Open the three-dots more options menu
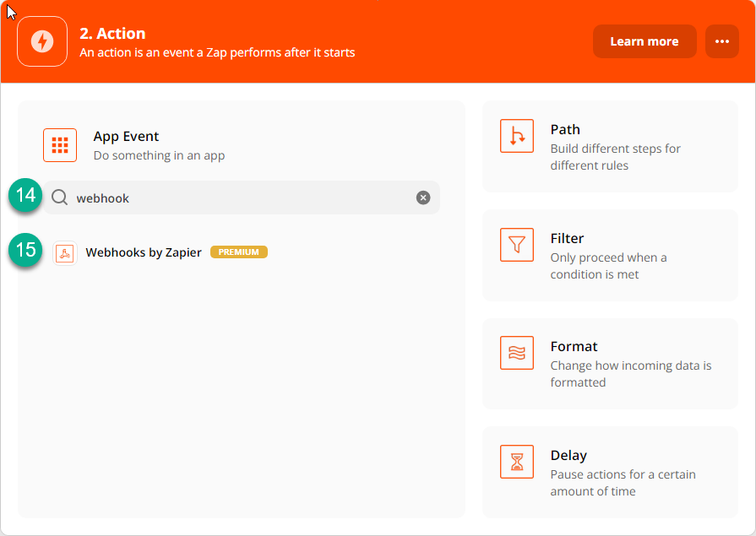 (x=721, y=41)
